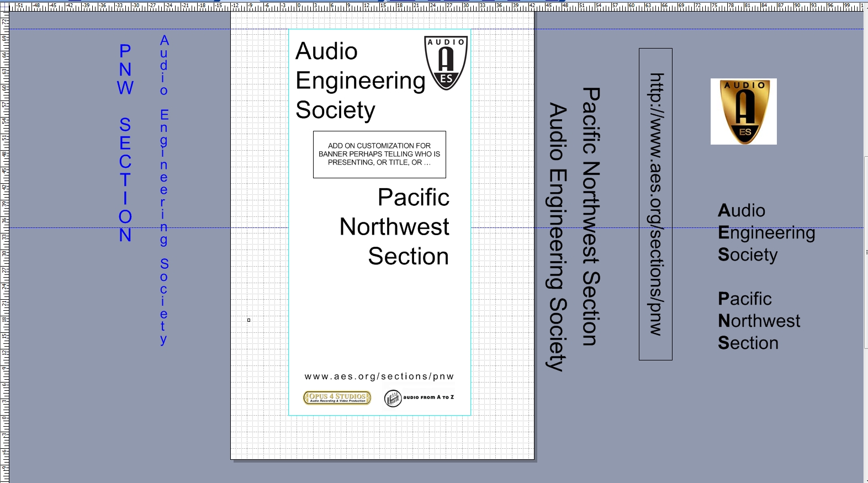Click the bold-initial 'Pacific Northwest Section' text block
This screenshot has width=868, height=483.
tap(758, 321)
